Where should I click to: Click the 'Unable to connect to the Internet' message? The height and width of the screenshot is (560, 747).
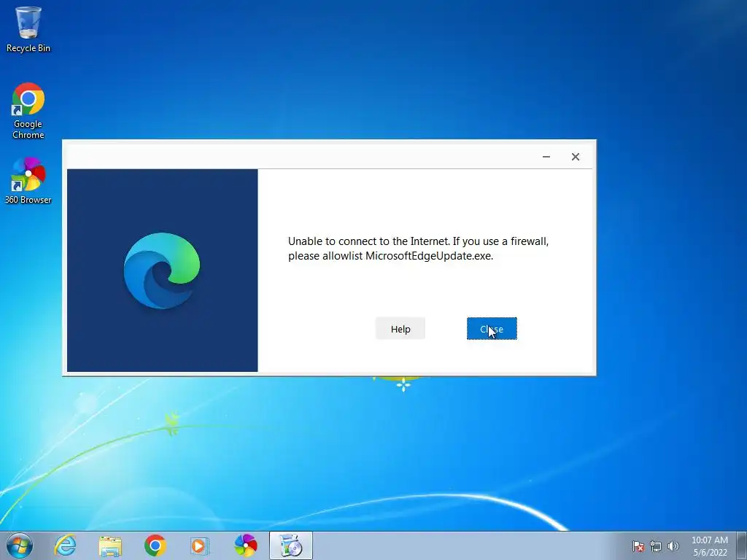pos(418,248)
